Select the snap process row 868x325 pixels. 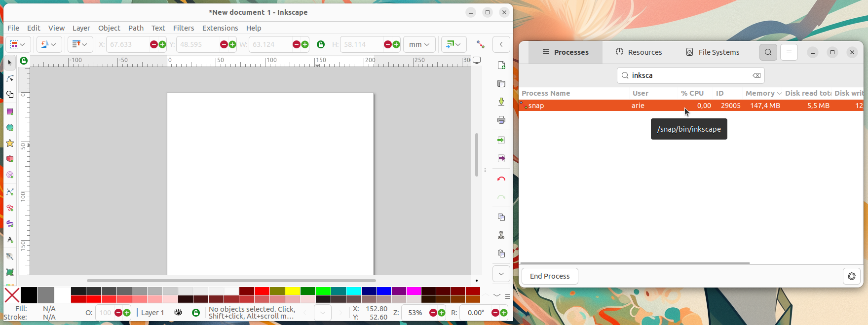[x=691, y=106]
